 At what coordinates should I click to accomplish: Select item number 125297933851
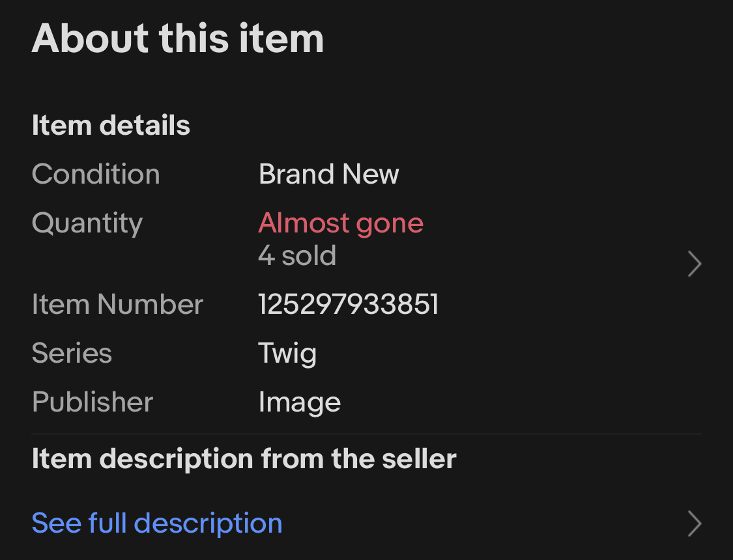(349, 305)
